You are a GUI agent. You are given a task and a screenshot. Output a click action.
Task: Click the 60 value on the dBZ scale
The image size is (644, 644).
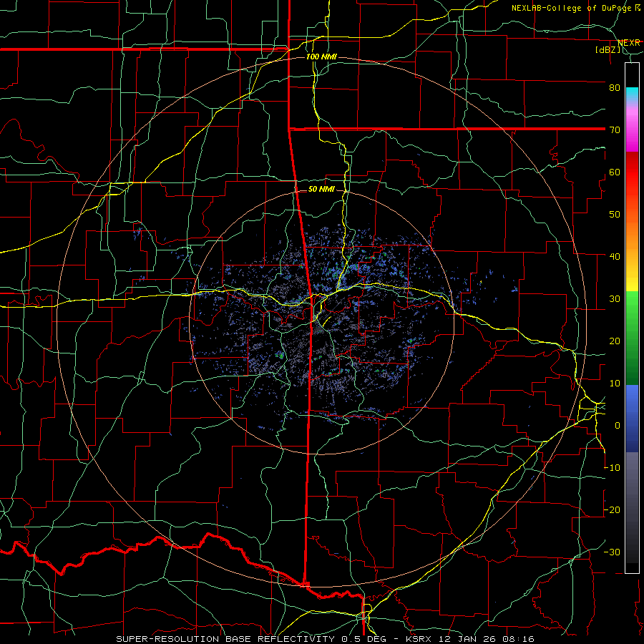click(615, 172)
